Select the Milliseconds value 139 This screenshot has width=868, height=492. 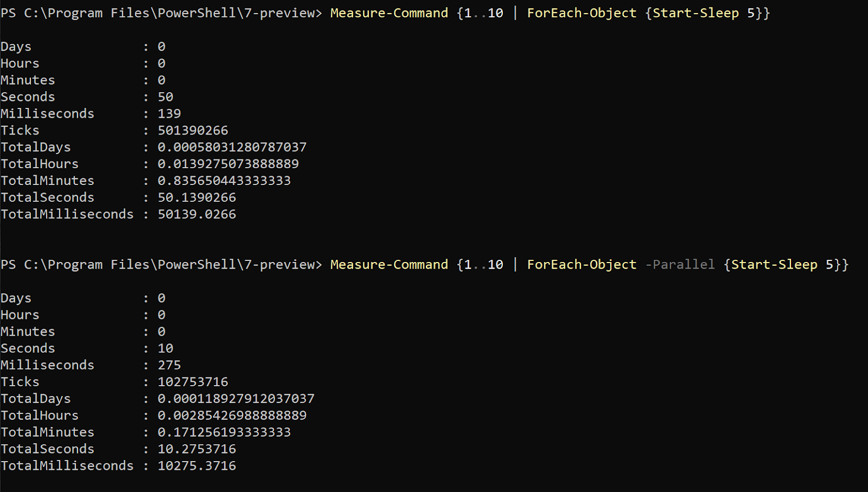click(169, 113)
